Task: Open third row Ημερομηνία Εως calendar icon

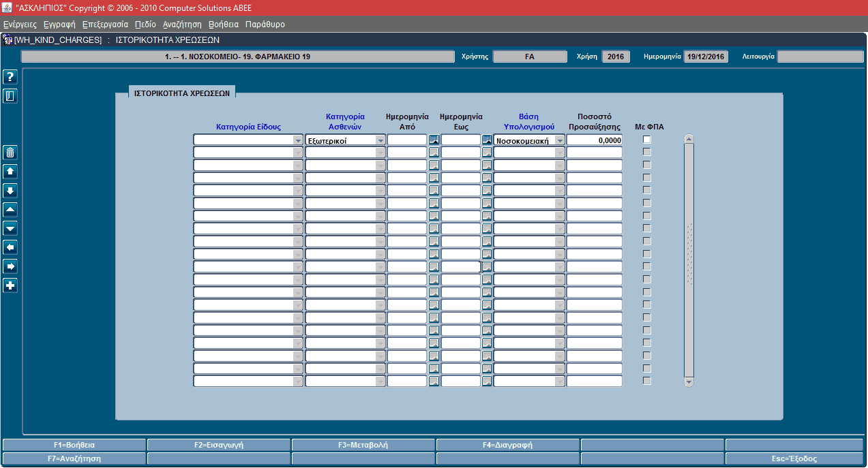Action: pyautogui.click(x=487, y=165)
